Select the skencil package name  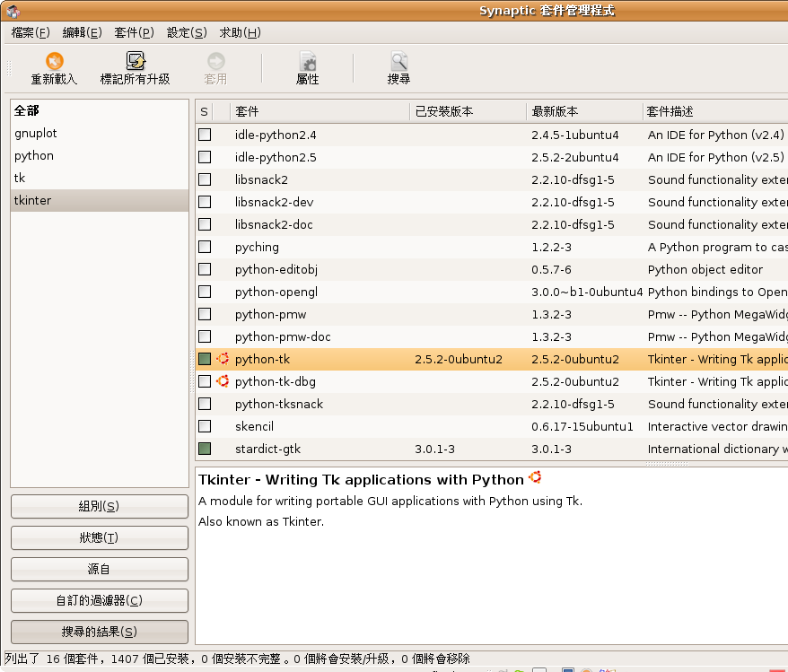pyautogui.click(x=254, y=426)
